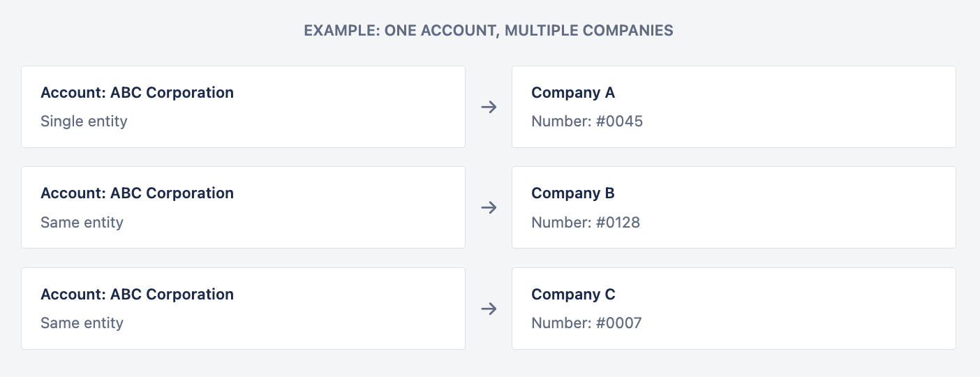980x377 pixels.
Task: Click the Single entity label
Action: [84, 121]
